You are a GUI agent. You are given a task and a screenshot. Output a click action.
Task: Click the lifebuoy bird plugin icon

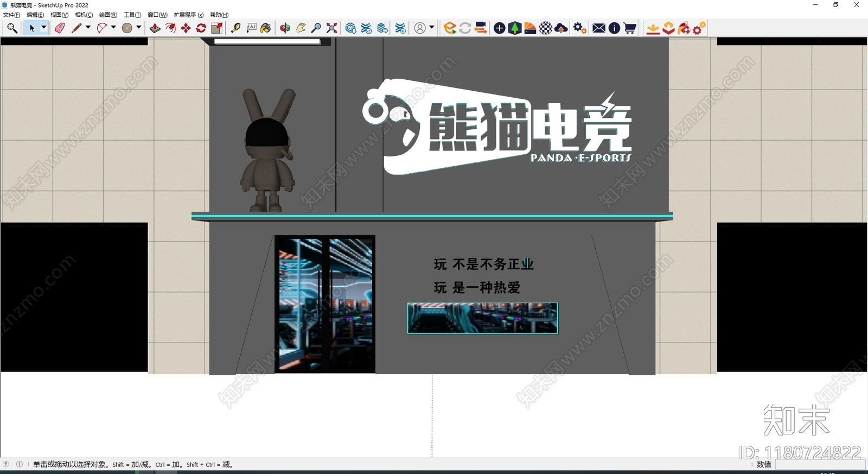click(x=684, y=28)
